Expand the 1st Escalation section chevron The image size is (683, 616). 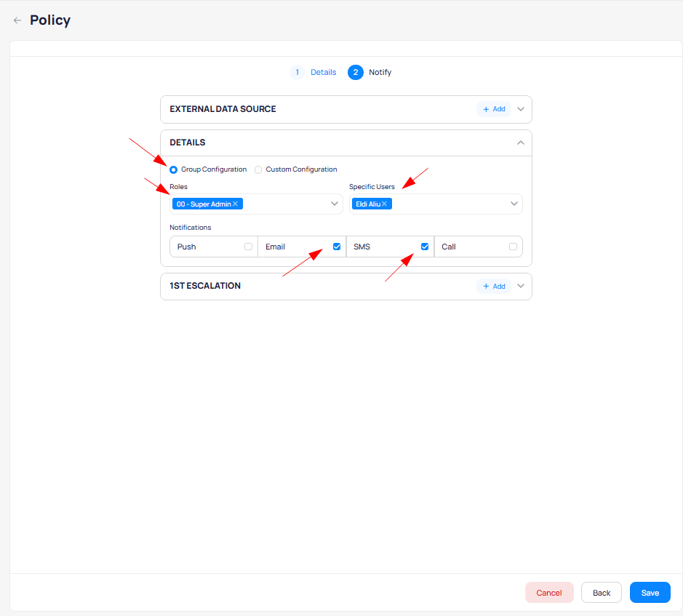520,287
